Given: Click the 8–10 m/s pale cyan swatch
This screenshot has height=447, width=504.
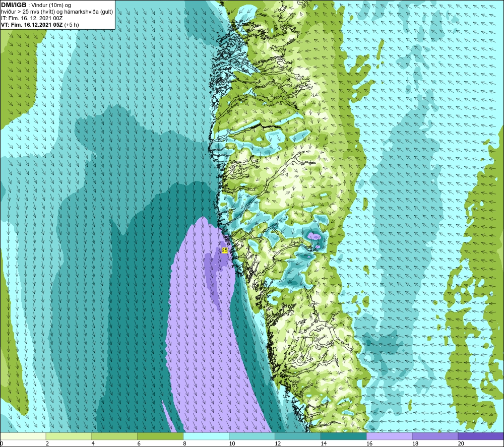Looking at the screenshot, I should click(x=206, y=436).
